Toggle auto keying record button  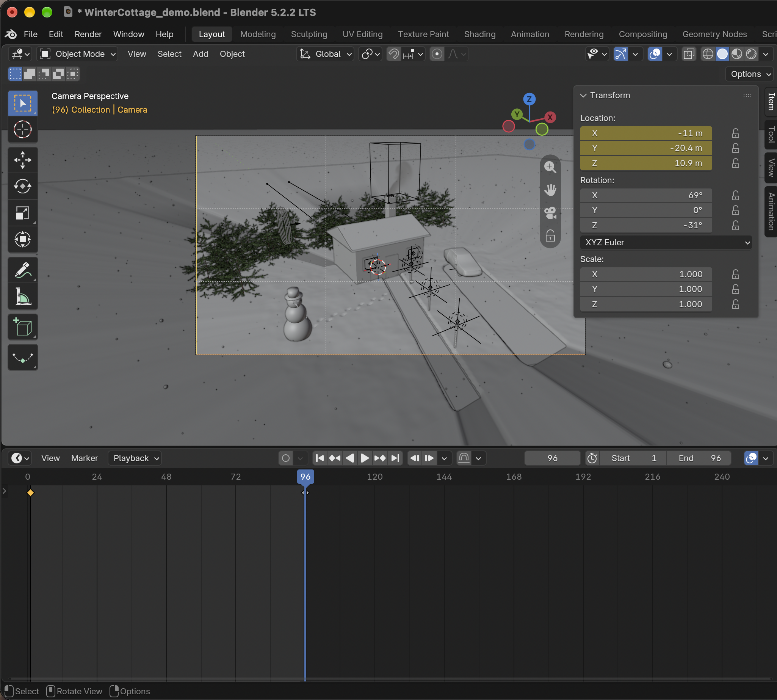pos(286,458)
